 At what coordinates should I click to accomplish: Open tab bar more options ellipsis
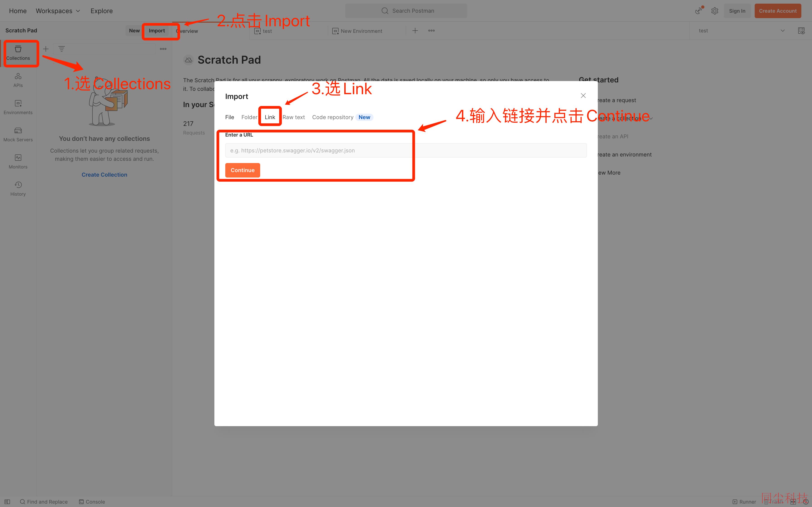[431, 31]
